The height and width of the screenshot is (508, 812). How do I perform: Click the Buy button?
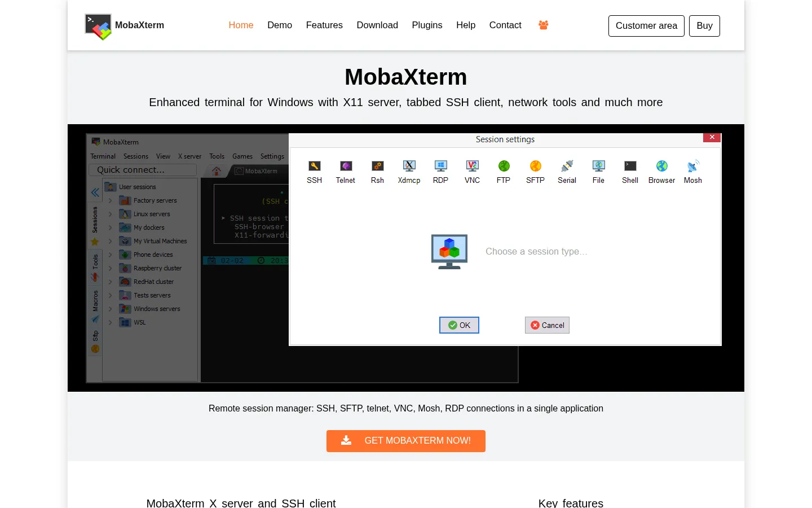pos(704,26)
